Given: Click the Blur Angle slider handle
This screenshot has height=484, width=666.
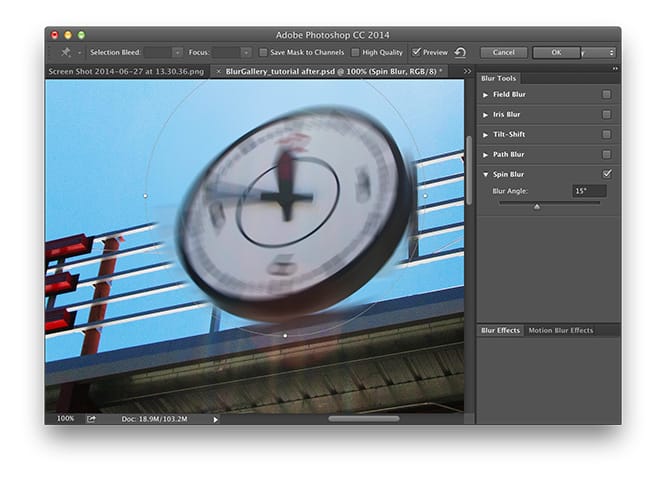Looking at the screenshot, I should coord(537,206).
